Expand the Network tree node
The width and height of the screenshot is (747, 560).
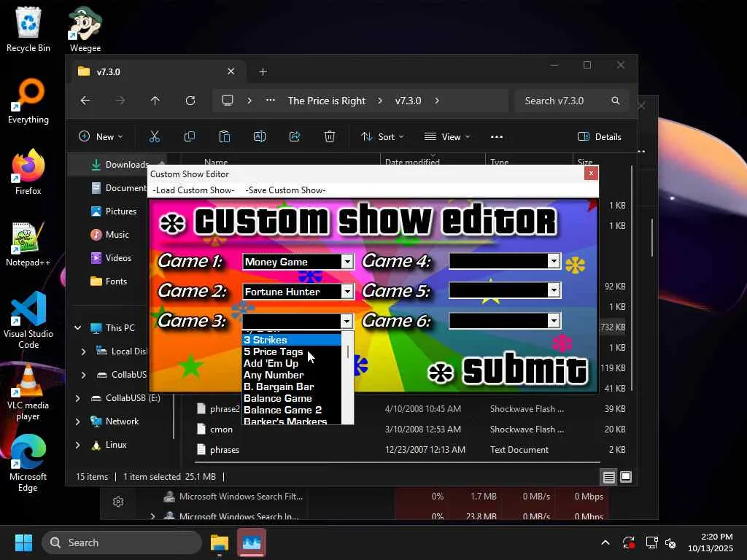(77, 421)
